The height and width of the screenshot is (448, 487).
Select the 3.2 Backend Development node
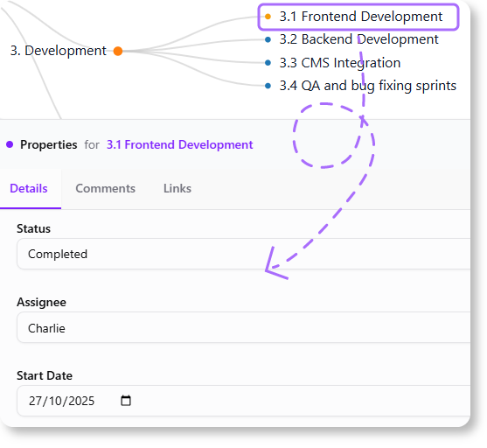click(x=358, y=39)
